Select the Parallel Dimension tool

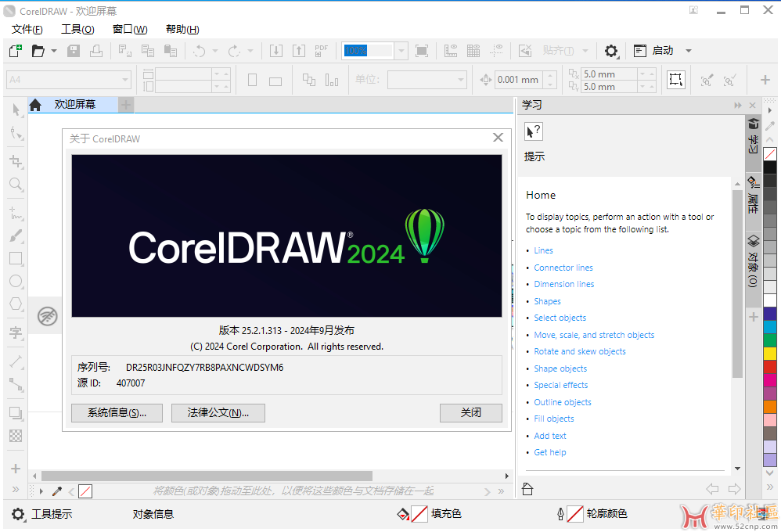pos(16,361)
